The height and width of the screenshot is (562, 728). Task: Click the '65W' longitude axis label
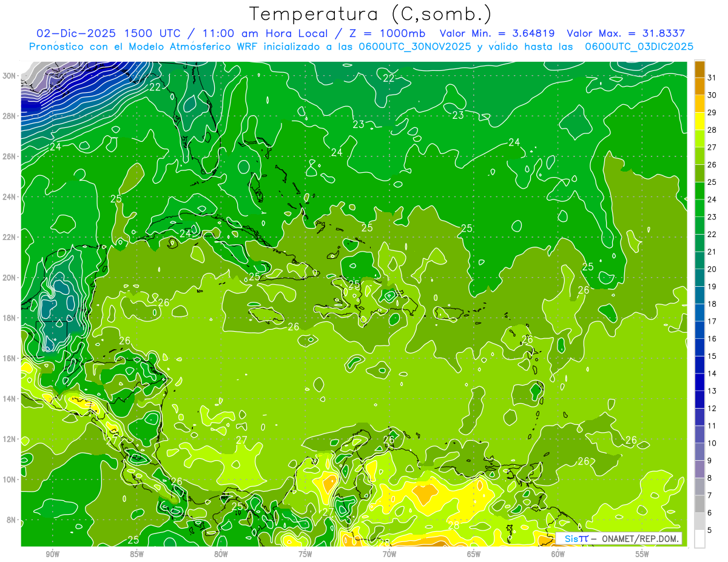(474, 554)
